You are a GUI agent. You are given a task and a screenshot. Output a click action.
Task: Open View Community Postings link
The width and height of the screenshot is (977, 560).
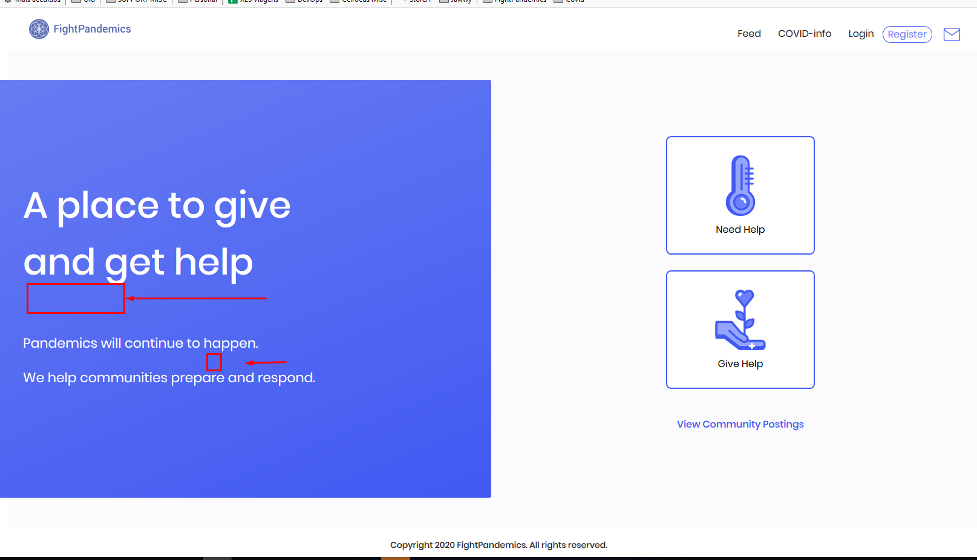point(740,425)
